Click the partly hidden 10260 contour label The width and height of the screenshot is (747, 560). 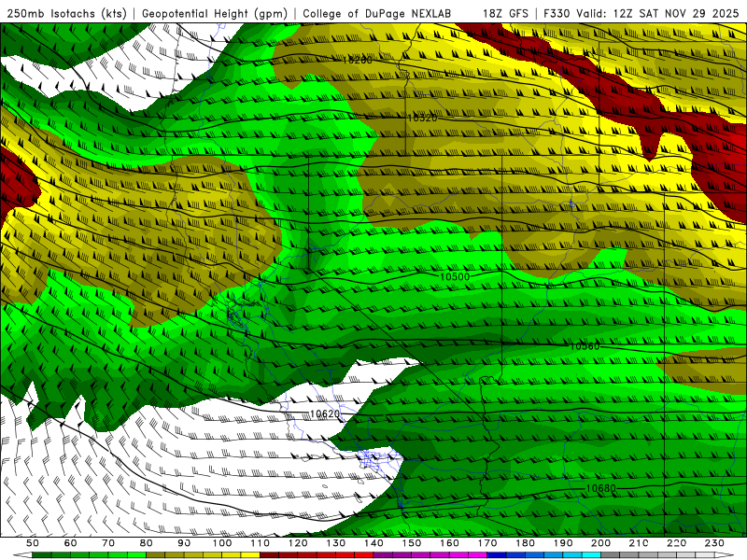click(358, 60)
